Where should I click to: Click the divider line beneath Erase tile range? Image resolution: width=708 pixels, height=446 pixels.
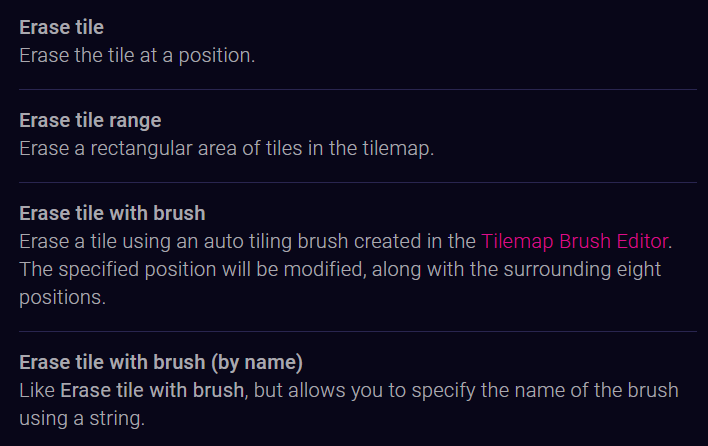[x=358, y=182]
